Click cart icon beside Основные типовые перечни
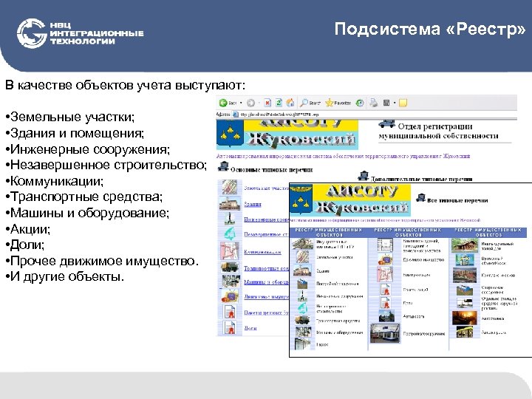This screenshot has width=532, height=399. pyautogui.click(x=223, y=166)
